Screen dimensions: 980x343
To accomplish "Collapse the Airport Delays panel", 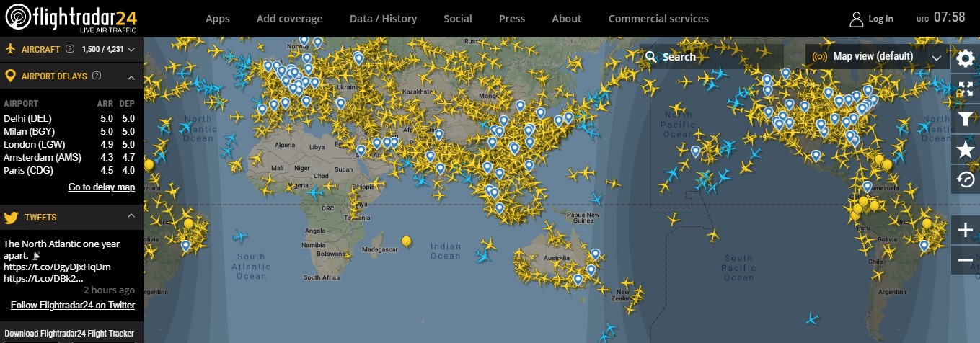I will [132, 76].
